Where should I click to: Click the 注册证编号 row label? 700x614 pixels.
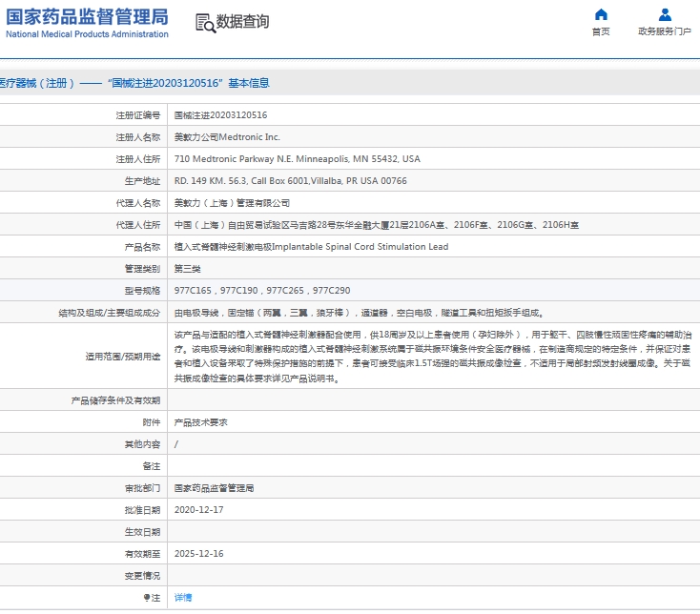click(x=138, y=115)
